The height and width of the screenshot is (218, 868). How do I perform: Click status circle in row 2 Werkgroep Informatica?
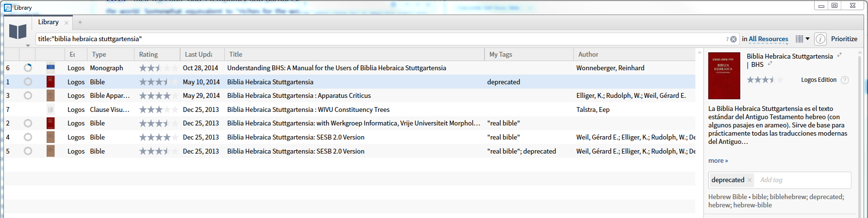(x=28, y=123)
